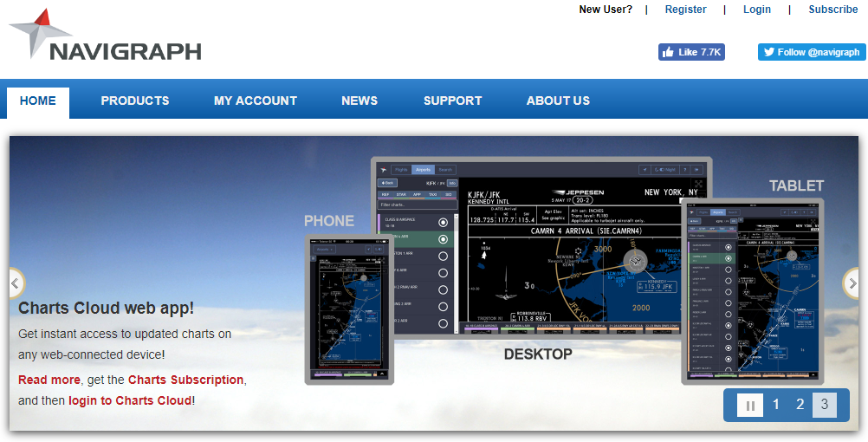The image size is (868, 442).
Task: Open the PRODUCTS menu
Action: tap(135, 101)
